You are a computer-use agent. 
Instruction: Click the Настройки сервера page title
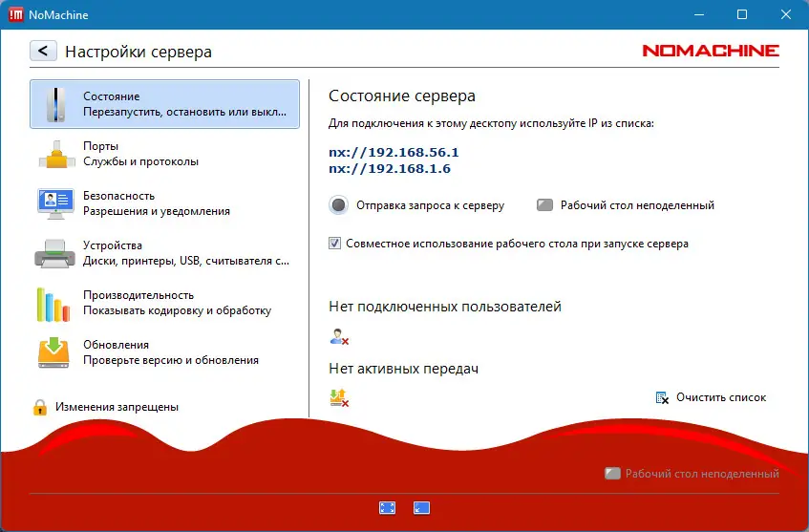(x=138, y=52)
